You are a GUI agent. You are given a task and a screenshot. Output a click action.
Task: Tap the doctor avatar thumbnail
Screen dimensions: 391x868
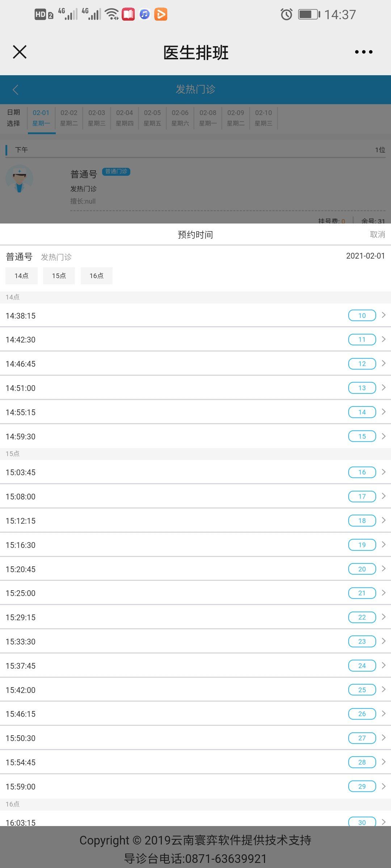[x=19, y=179]
